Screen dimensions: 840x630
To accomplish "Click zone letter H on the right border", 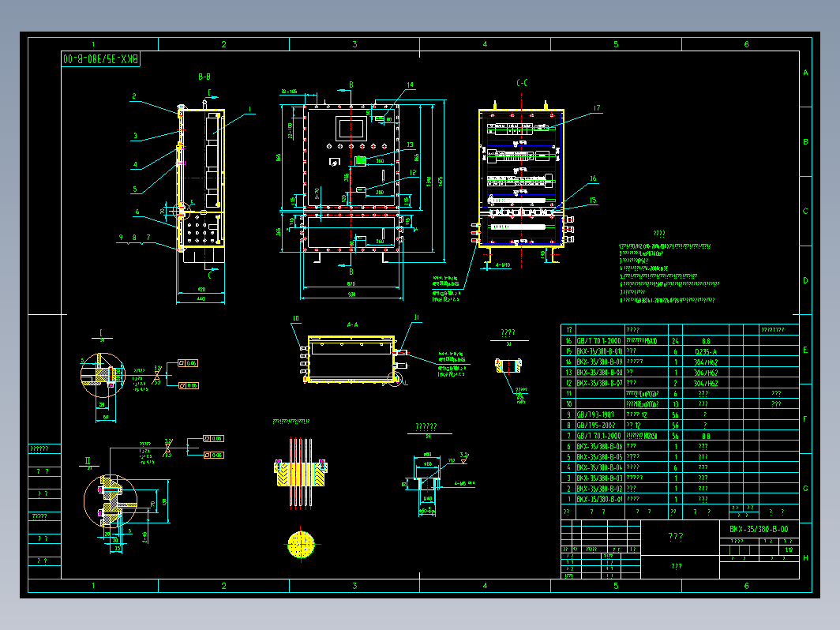I will pos(805,557).
